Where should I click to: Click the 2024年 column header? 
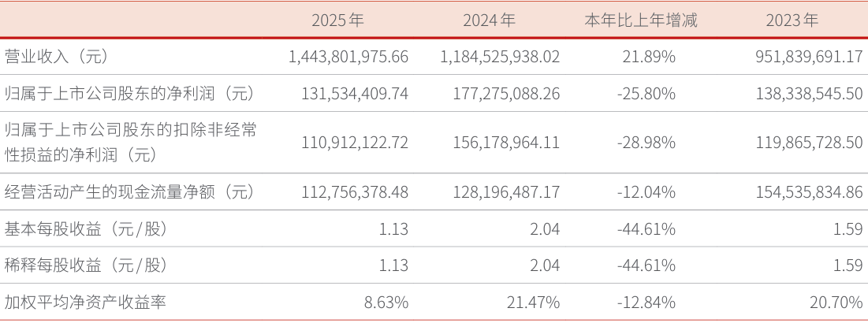pos(489,20)
